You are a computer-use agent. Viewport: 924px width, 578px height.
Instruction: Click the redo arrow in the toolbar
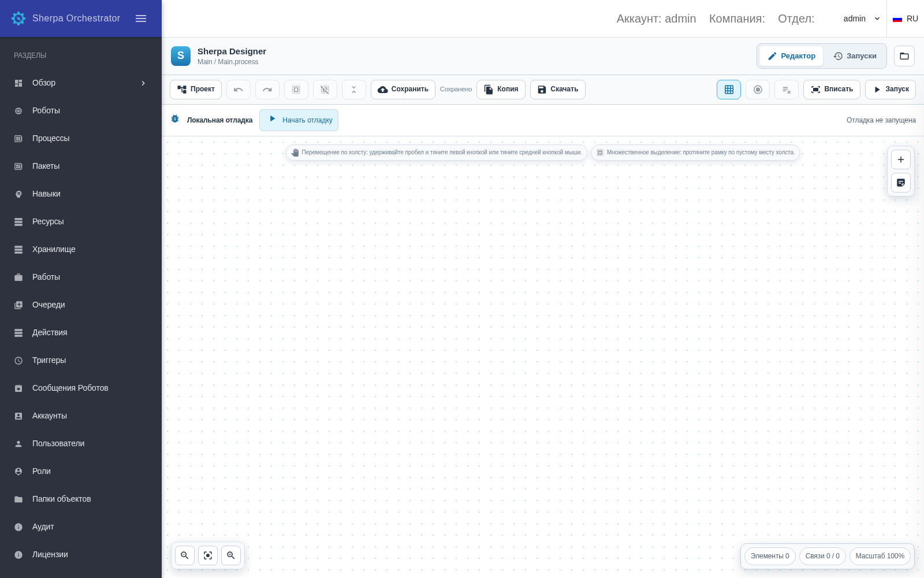click(x=267, y=90)
